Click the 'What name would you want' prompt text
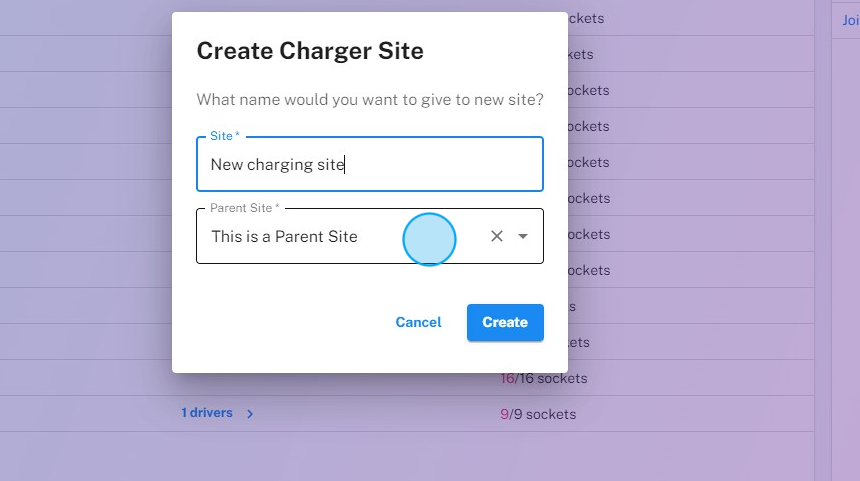Screen dimensions: 860x481 point(370,100)
